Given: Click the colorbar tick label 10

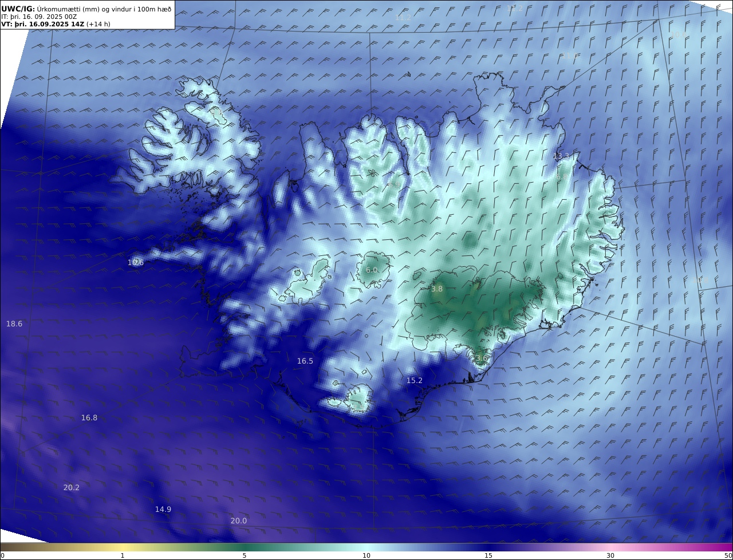Looking at the screenshot, I should 366,555.
